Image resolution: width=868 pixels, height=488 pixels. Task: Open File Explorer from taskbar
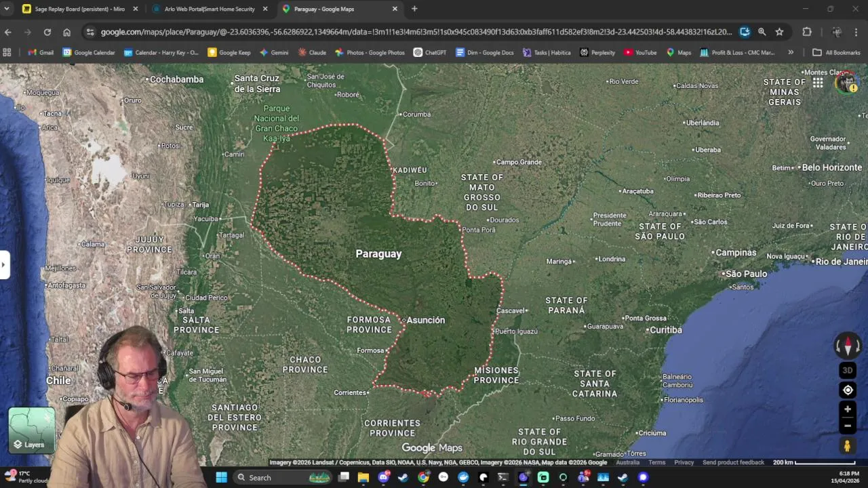[363, 477]
